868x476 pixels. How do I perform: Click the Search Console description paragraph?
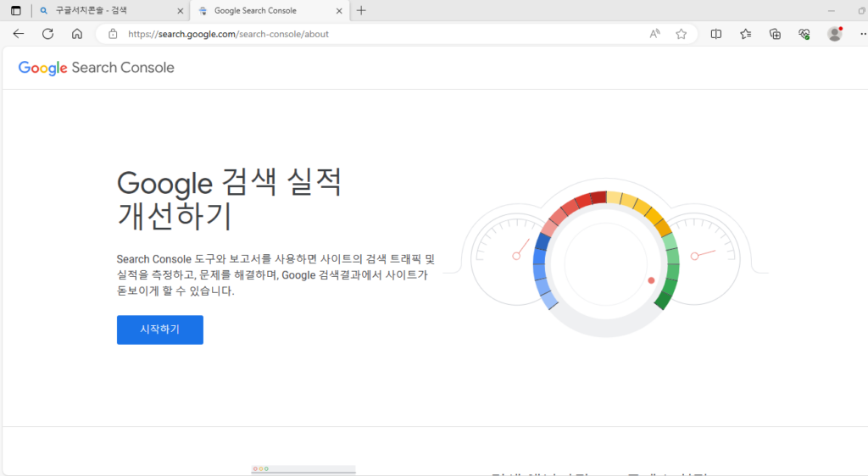tap(275, 274)
